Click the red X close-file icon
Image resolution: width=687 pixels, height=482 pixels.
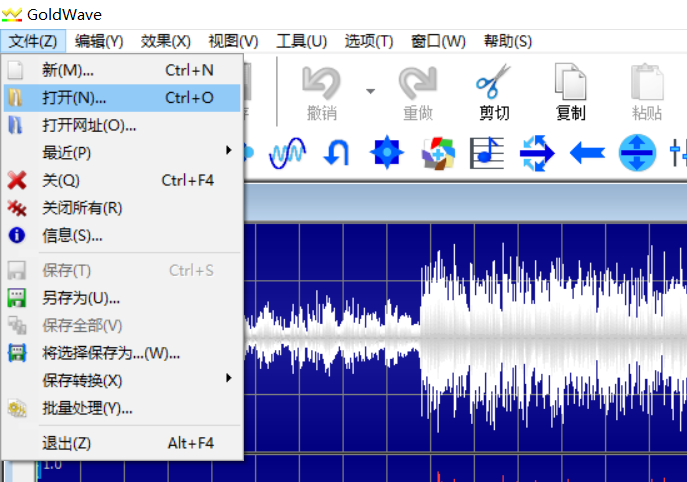point(17,181)
